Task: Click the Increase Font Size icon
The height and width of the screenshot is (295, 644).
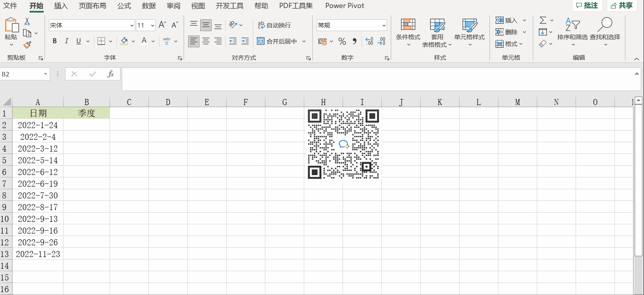Action: click(162, 25)
